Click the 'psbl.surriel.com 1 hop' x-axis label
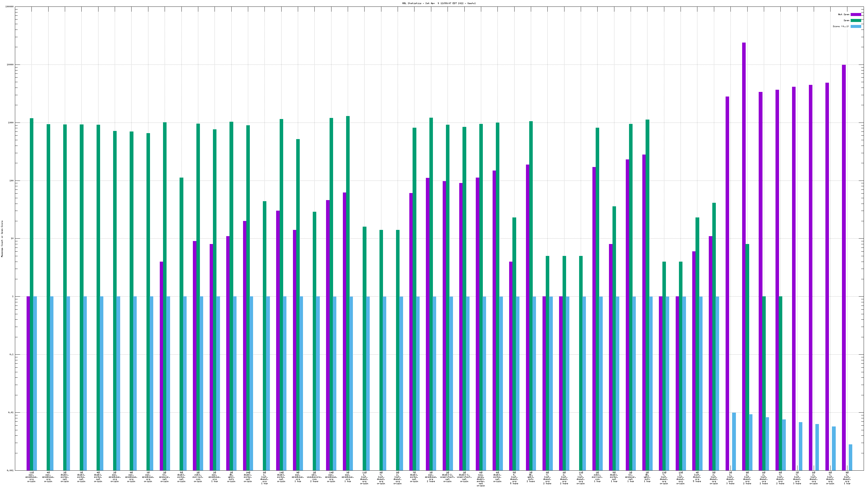868x488 pixels. (x=597, y=477)
